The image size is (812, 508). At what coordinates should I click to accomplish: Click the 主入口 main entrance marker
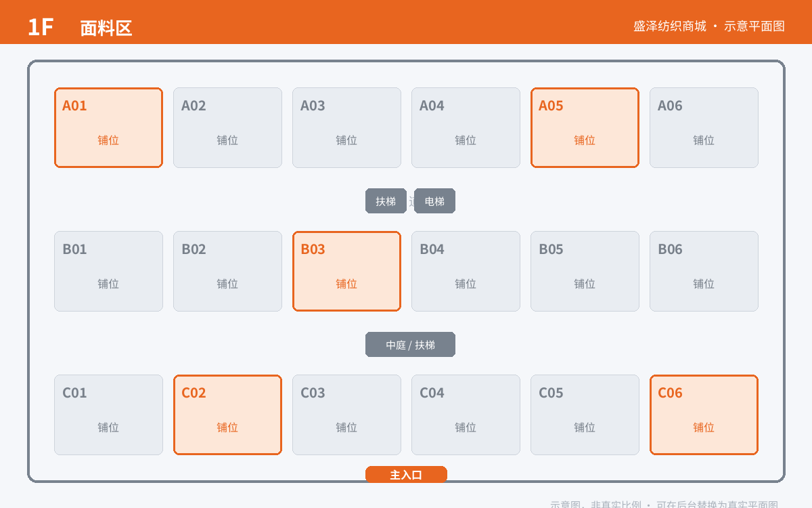click(406, 475)
